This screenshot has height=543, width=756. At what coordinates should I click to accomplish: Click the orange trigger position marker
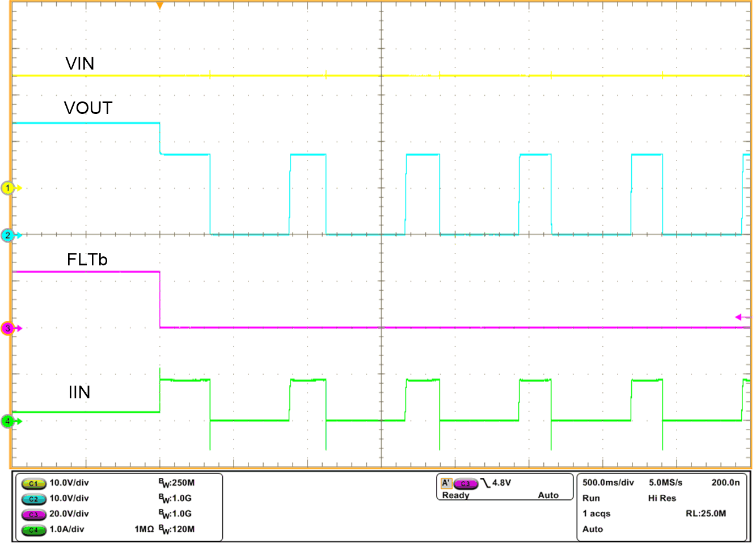coord(159,6)
